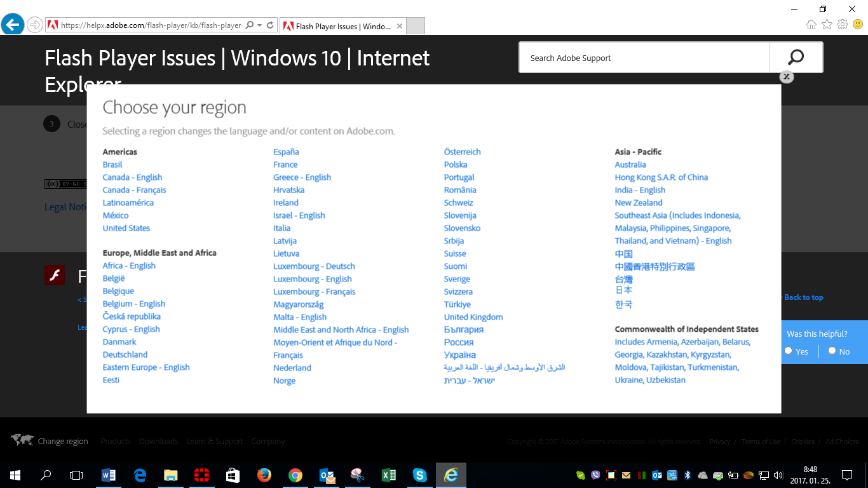Select the Yes radio button
Image resolution: width=868 pixels, height=488 pixels.
[x=789, y=351]
